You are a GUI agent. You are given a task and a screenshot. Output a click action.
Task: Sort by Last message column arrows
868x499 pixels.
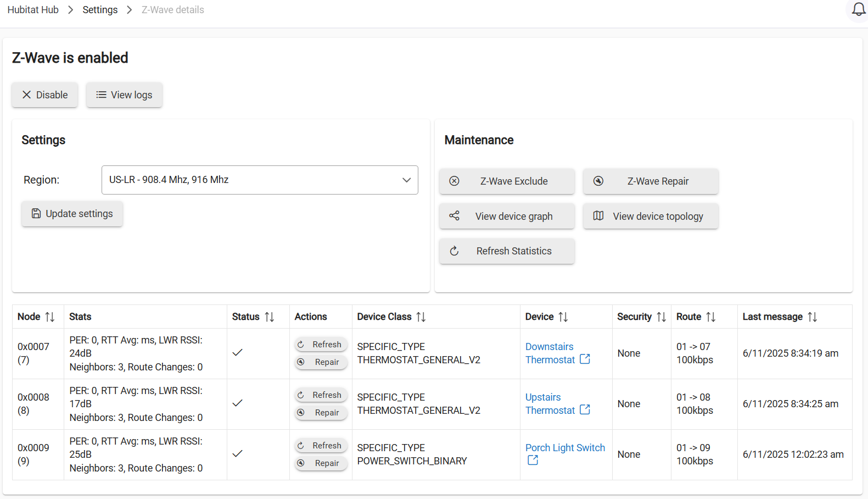813,317
